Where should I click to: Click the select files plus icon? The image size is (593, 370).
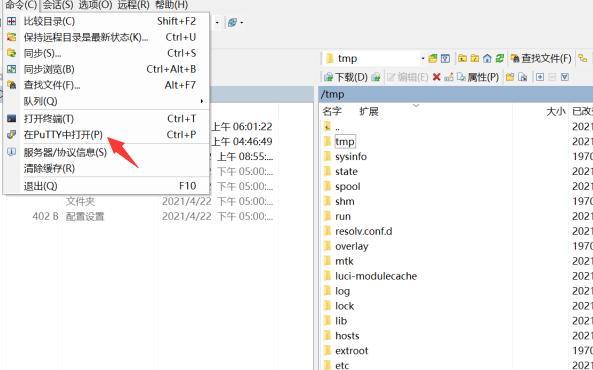[540, 77]
